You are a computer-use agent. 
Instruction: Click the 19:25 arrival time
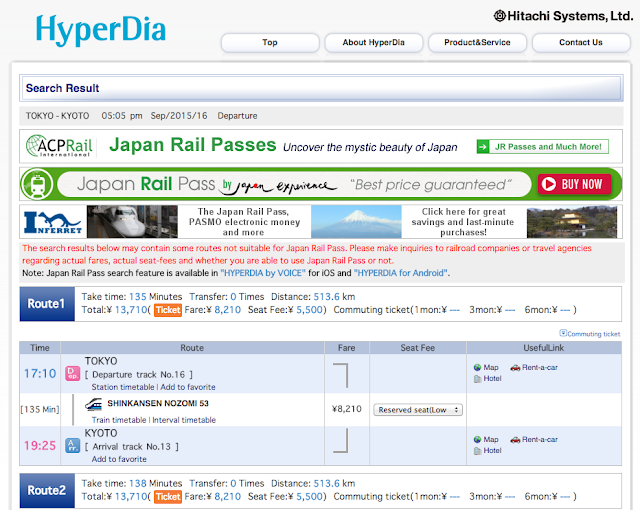point(40,446)
